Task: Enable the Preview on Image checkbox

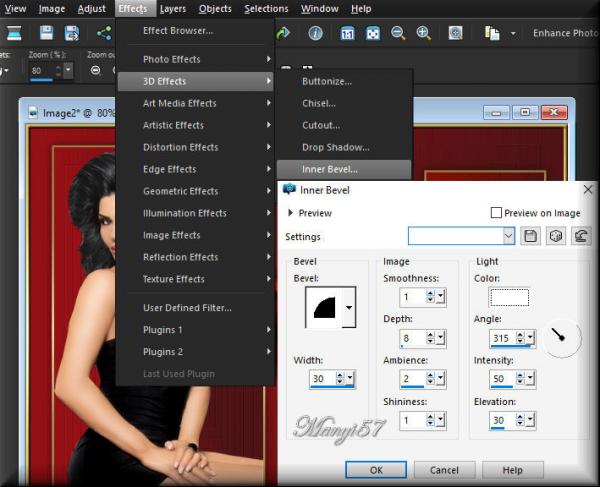Action: point(496,213)
